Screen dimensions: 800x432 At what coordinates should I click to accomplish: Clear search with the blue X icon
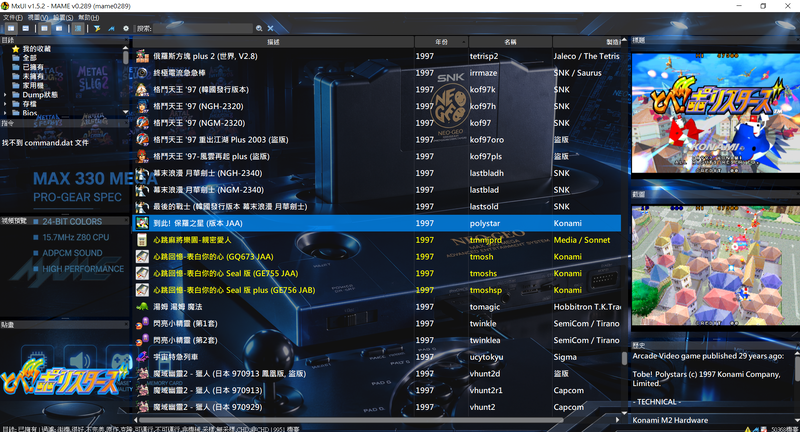tap(270, 29)
